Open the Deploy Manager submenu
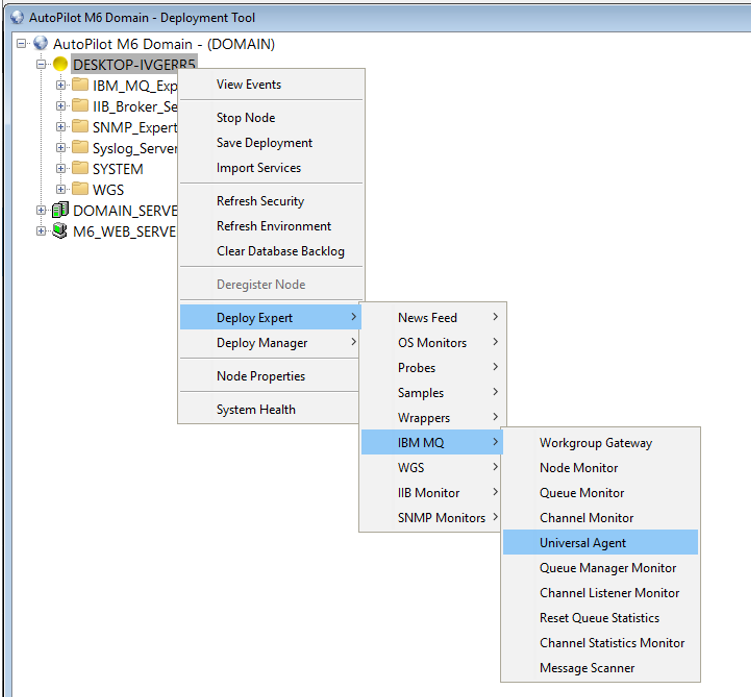Image resolution: width=751 pixels, height=697 pixels. tap(270, 343)
